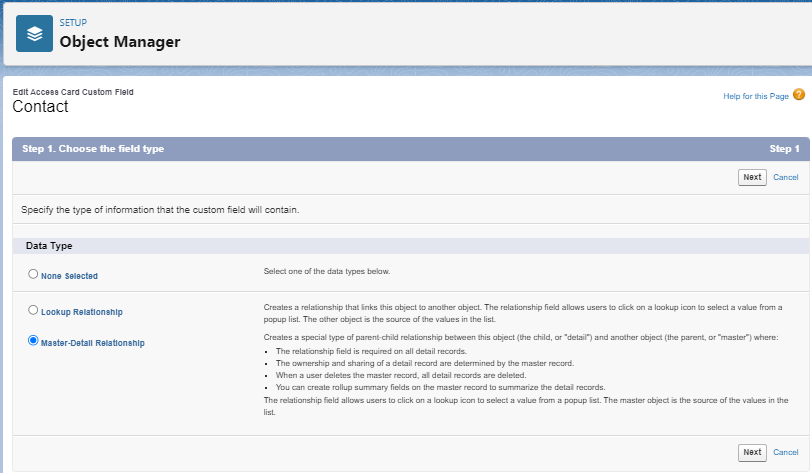Select the Master-Detail Relationship radio button
Image resolution: width=812 pixels, height=473 pixels.
pyautogui.click(x=33, y=341)
